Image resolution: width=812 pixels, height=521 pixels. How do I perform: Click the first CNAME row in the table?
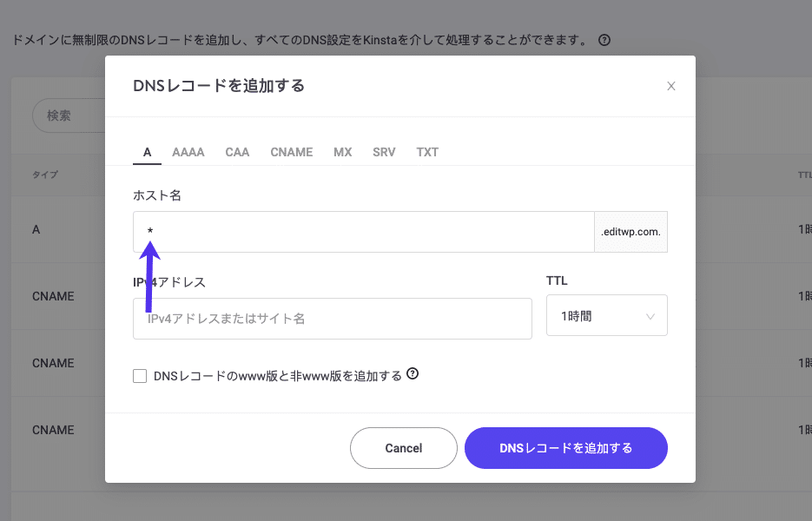coord(54,296)
